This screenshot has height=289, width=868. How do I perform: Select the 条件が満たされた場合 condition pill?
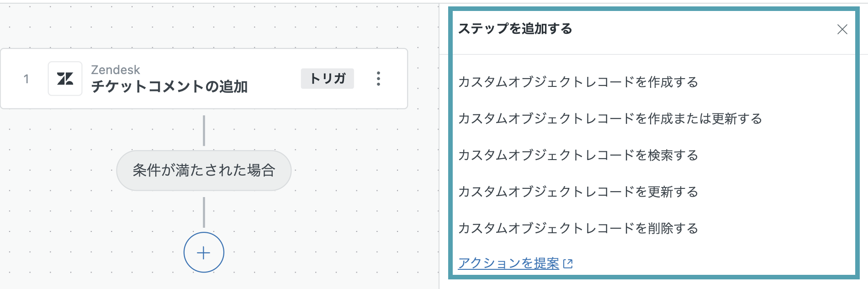(x=204, y=171)
